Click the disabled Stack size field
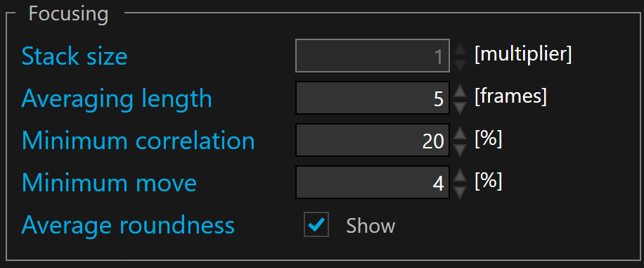The height and width of the screenshot is (268, 644). click(x=373, y=56)
